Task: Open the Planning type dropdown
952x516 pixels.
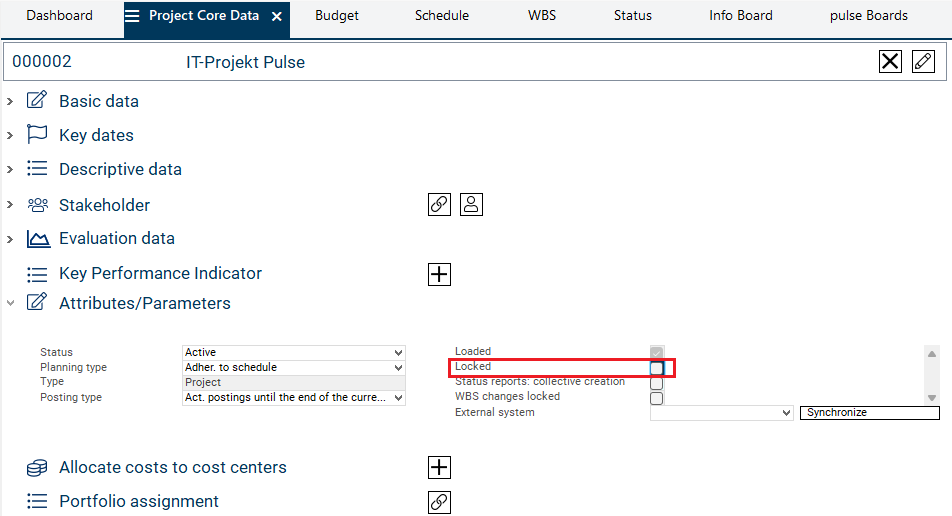Action: 294,367
